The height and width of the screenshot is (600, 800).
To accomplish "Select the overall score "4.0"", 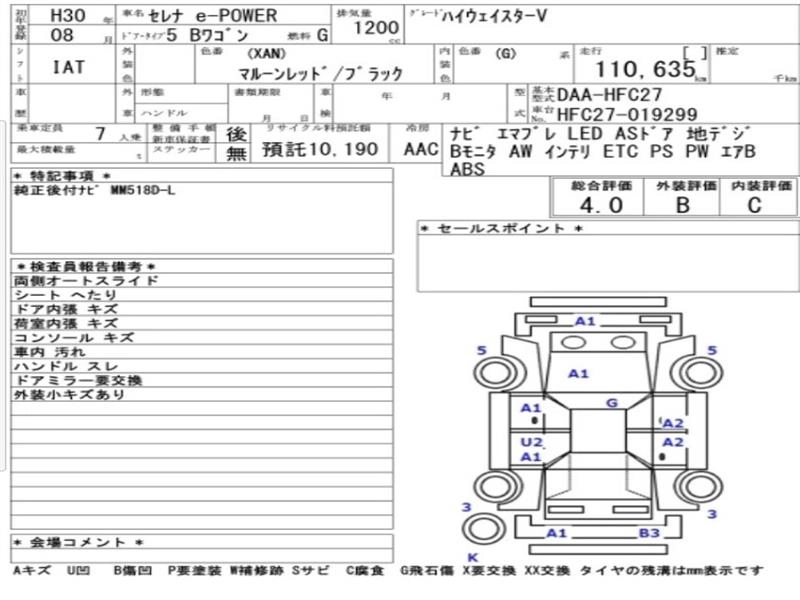I will pos(601,205).
